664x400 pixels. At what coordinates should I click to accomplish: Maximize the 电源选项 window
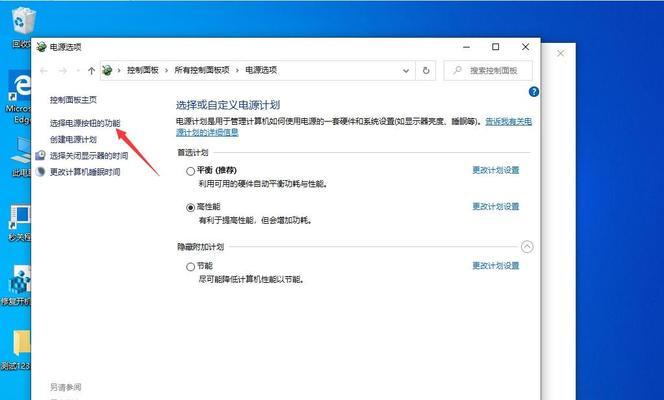pyautogui.click(x=495, y=47)
